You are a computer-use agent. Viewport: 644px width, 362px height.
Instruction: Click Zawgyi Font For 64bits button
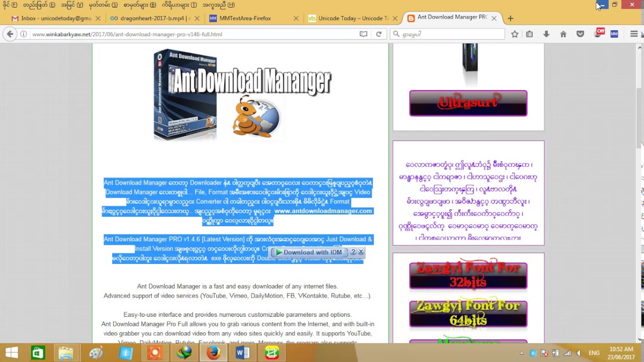click(468, 313)
